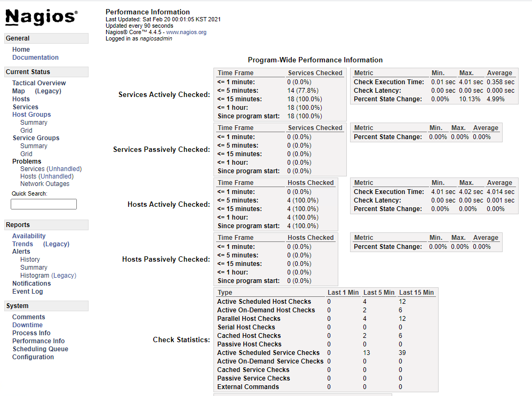Viewport: 532px width, 396px height.
Task: Click the 'Last 5 Min' column header
Action: pyautogui.click(x=379, y=293)
